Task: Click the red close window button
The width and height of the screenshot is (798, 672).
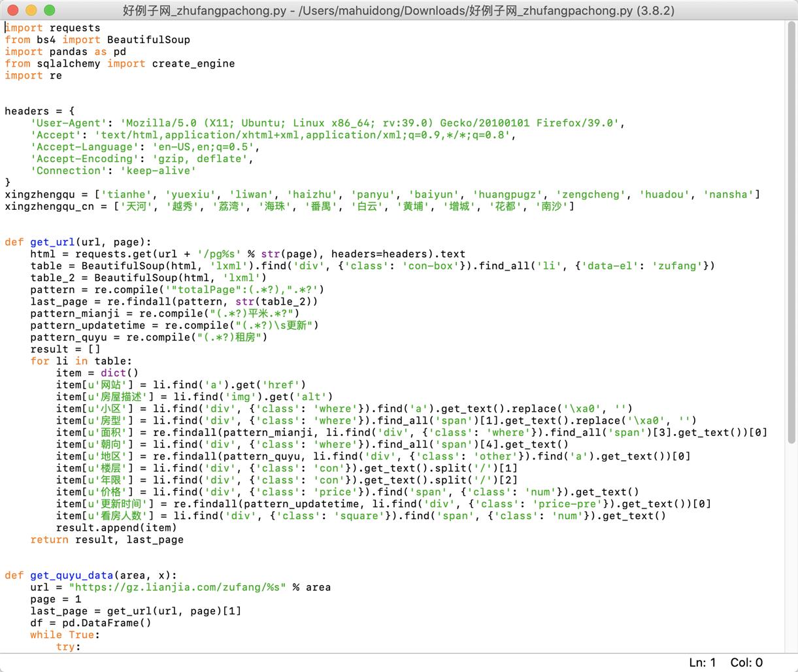Action: [x=13, y=10]
